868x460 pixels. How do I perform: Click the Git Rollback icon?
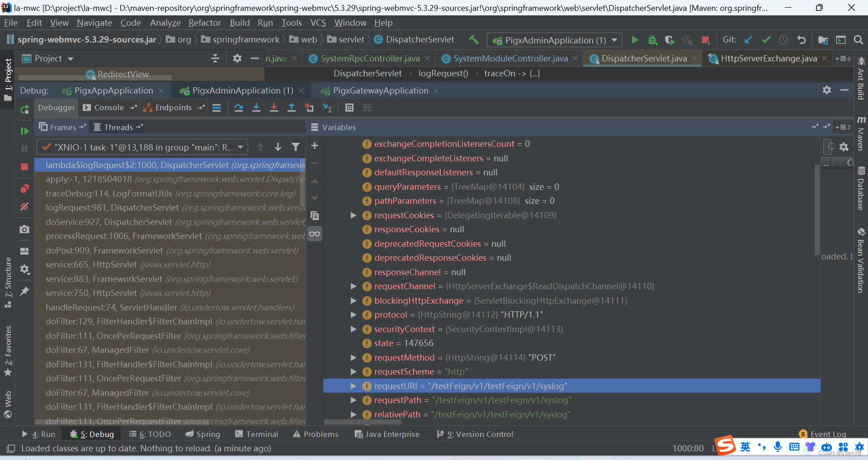click(x=801, y=40)
